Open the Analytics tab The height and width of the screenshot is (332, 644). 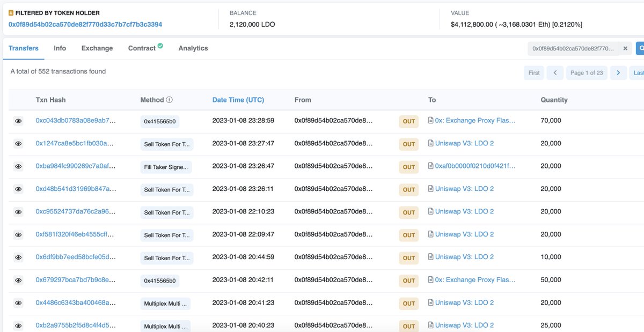(x=193, y=48)
